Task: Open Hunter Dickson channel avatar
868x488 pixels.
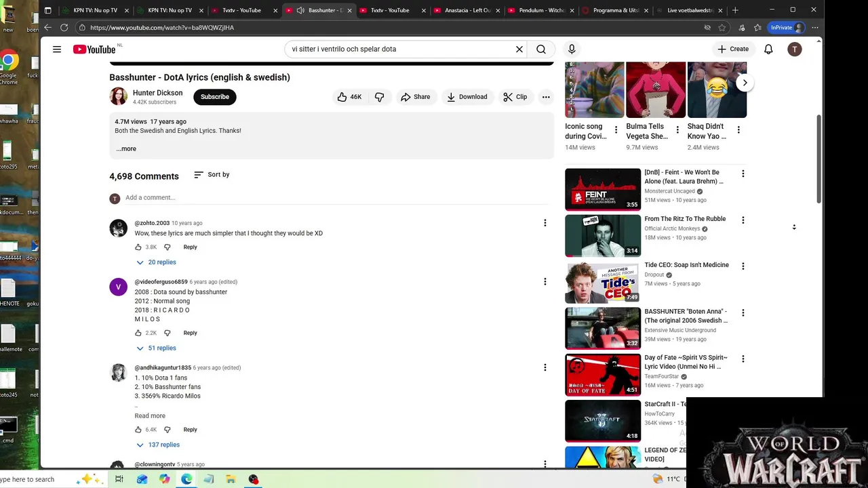Action: tap(118, 96)
